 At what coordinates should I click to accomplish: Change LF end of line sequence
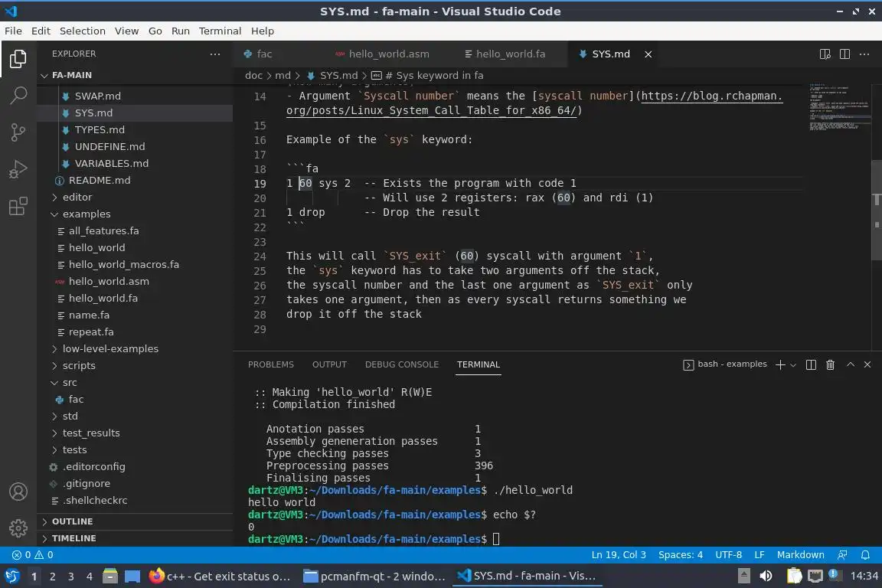click(759, 555)
